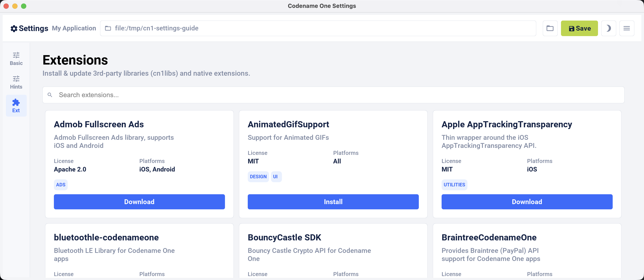The image size is (644, 280).
Task: Click the Settings gear icon in header
Action: 14,28
